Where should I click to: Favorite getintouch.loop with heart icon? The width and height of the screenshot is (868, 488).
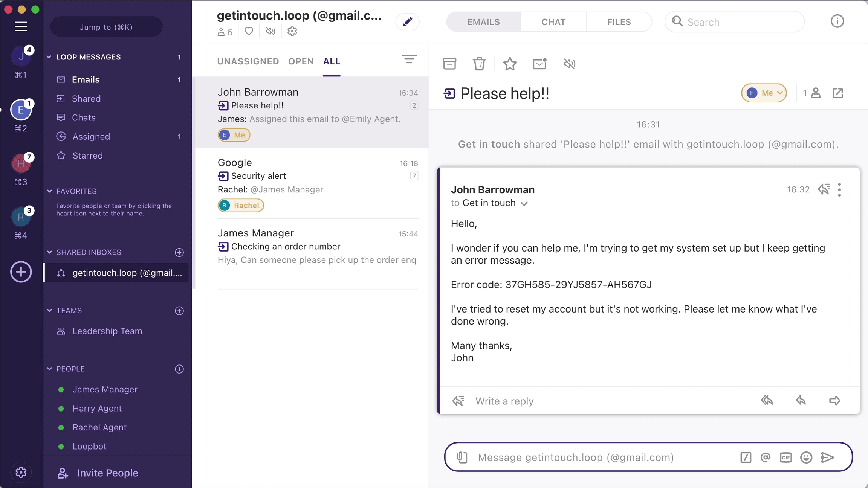point(249,31)
